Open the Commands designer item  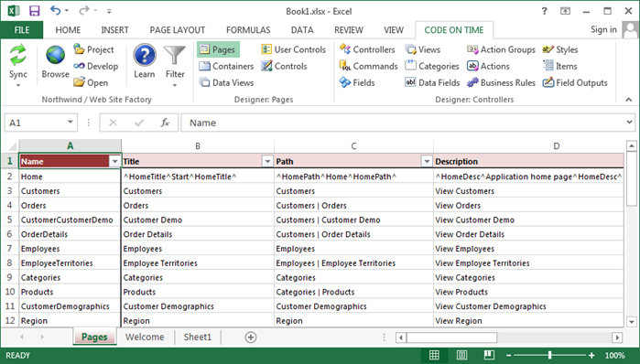[368, 66]
